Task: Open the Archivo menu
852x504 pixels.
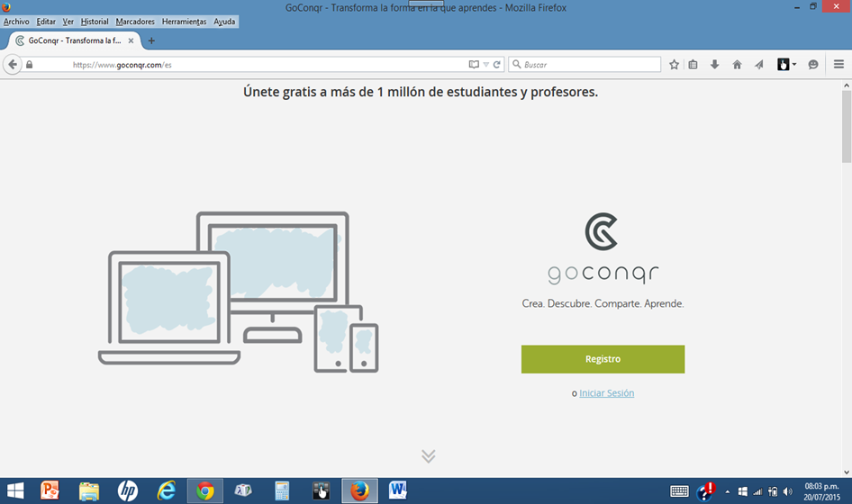Action: (16, 22)
